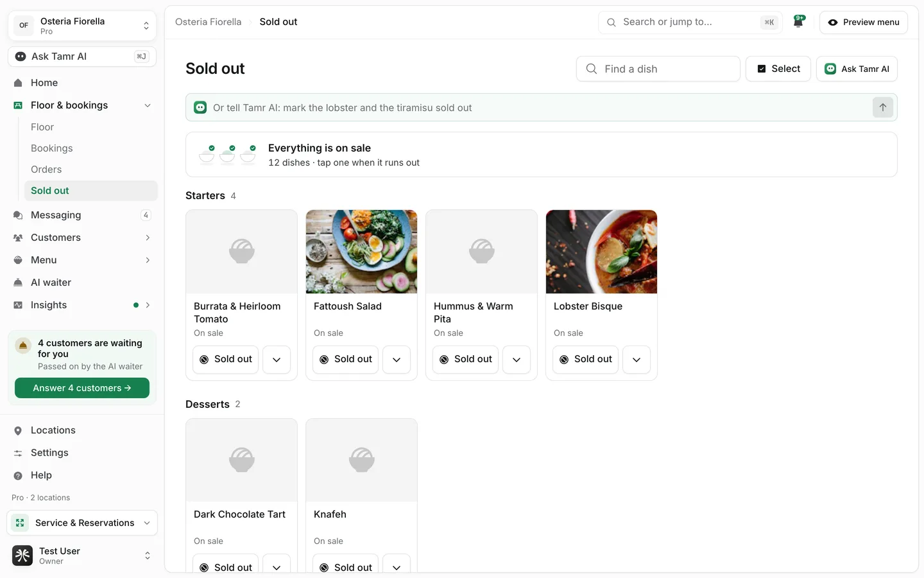
Task: Click Ask Tamr AI button near Select
Action: coord(857,69)
